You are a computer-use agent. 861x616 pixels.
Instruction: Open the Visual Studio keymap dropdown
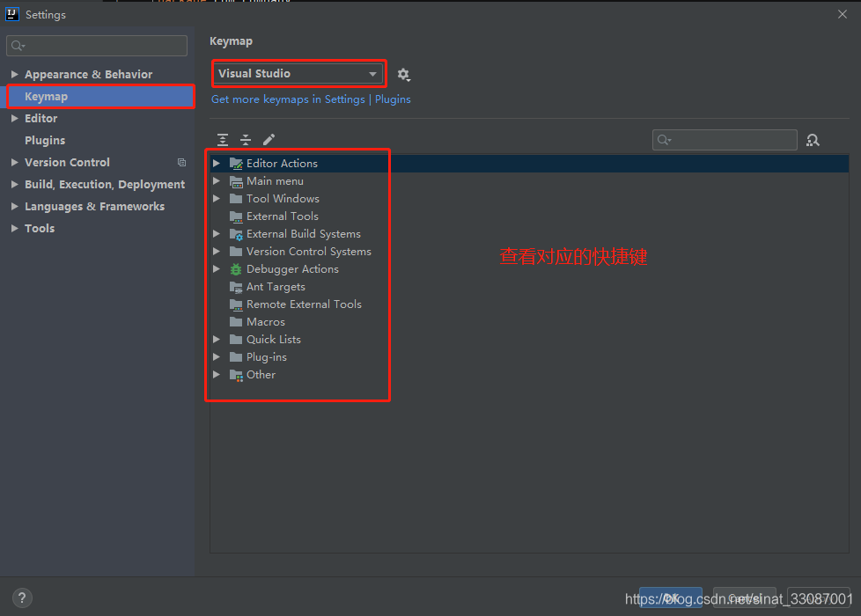(297, 74)
